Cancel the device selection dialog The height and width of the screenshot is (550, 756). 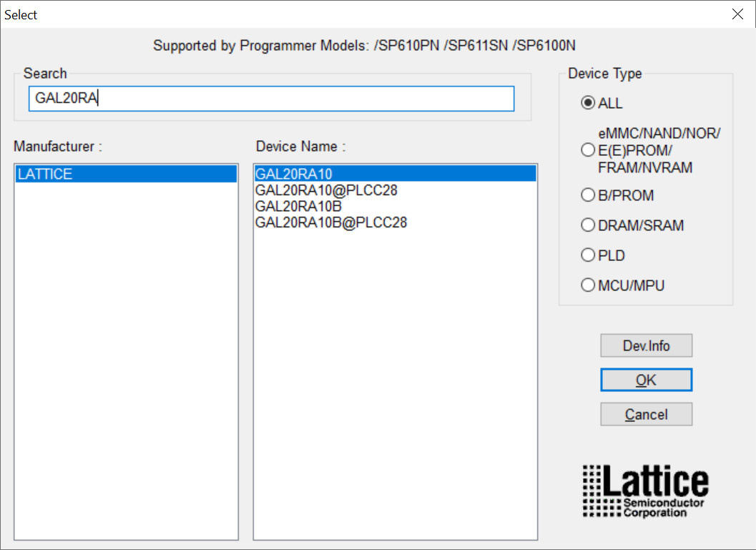pos(646,414)
